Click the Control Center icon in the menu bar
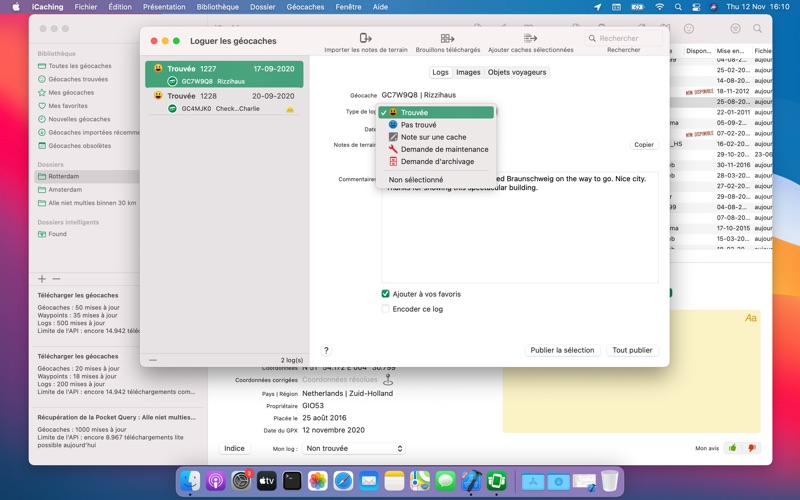The height and width of the screenshot is (500, 800). (x=696, y=7)
